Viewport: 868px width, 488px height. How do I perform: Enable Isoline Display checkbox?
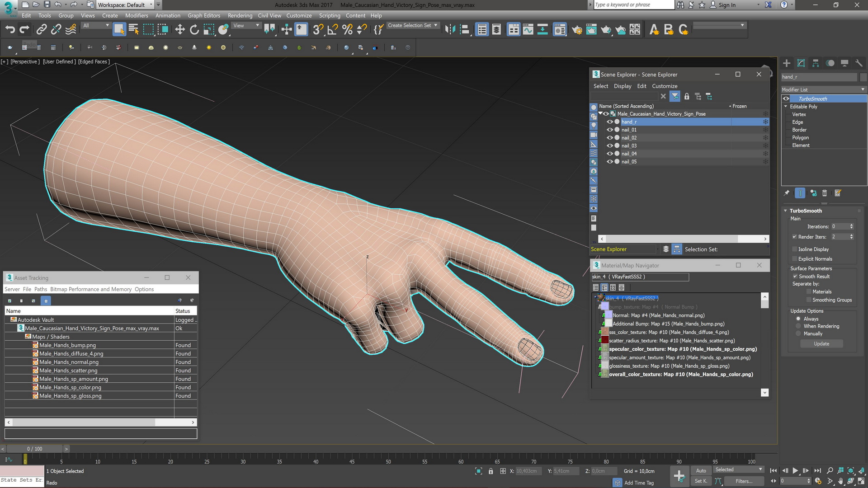coord(794,249)
